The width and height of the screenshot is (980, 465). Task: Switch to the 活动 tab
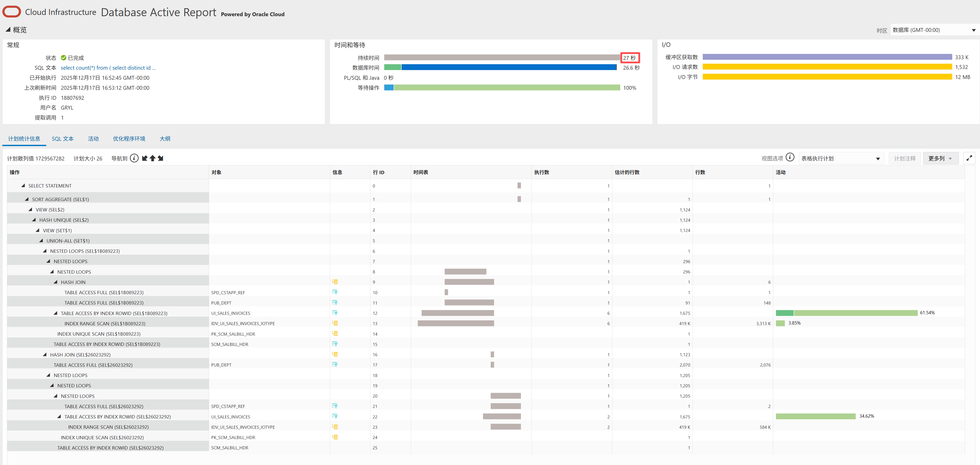93,139
